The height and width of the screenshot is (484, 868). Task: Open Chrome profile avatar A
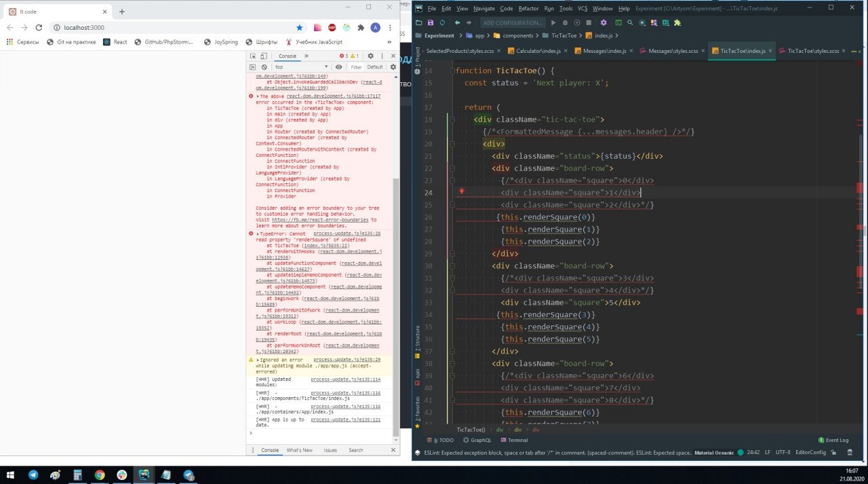pyautogui.click(x=375, y=27)
